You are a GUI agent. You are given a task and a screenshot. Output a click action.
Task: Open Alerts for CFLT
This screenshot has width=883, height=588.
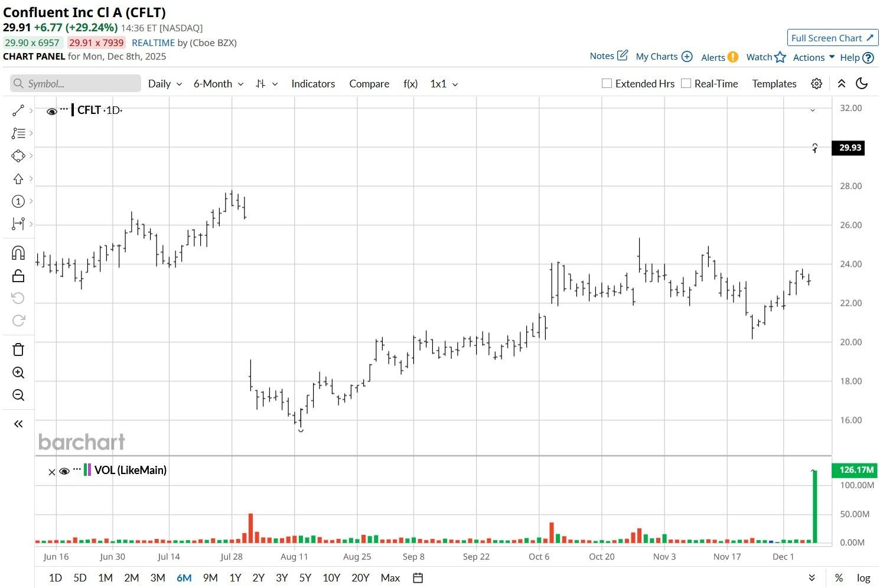719,57
